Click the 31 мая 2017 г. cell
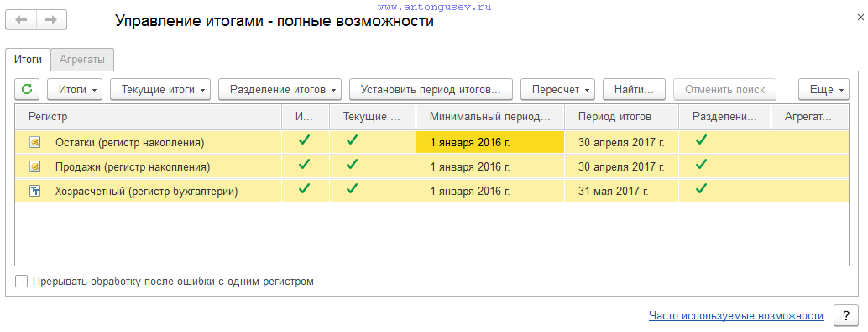The height and width of the screenshot is (332, 868). pos(622,192)
